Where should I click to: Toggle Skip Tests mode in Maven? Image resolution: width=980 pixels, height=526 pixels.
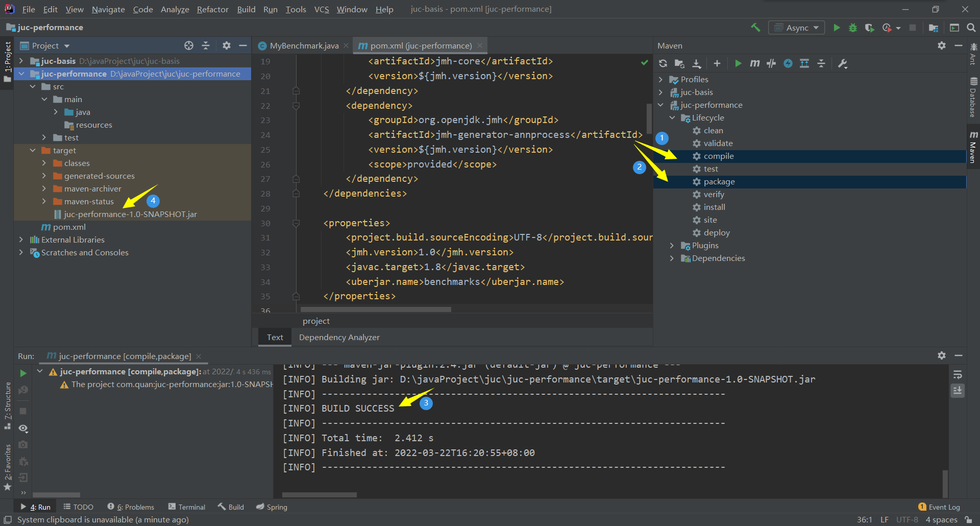click(788, 63)
